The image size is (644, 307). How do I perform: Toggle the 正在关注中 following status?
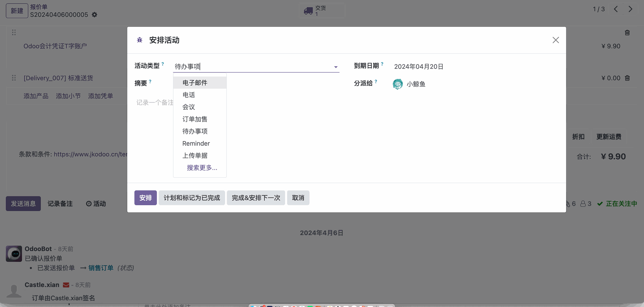617,204
